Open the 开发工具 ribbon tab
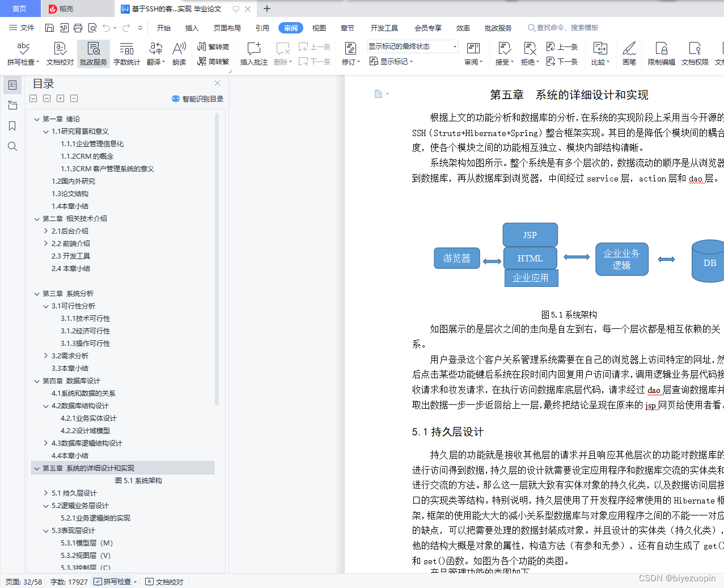 tap(384, 28)
